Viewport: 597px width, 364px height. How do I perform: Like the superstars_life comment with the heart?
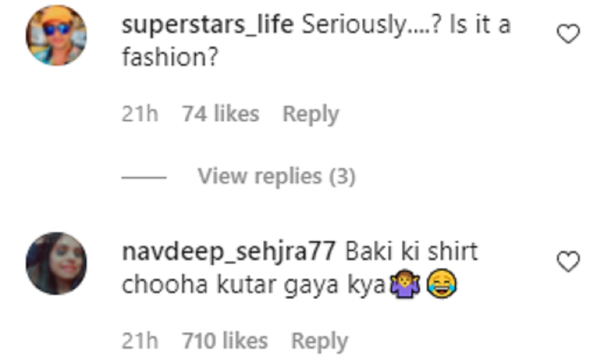click(568, 35)
